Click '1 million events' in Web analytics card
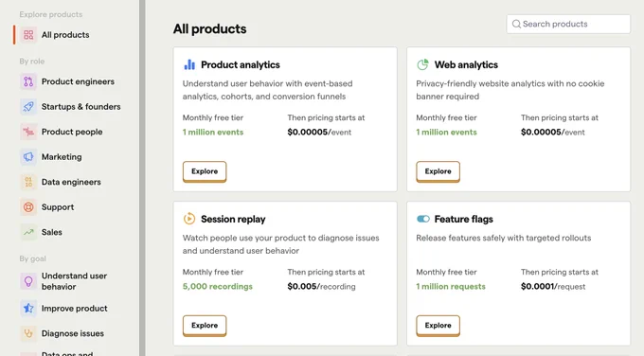The height and width of the screenshot is (356, 644). pyautogui.click(x=446, y=133)
